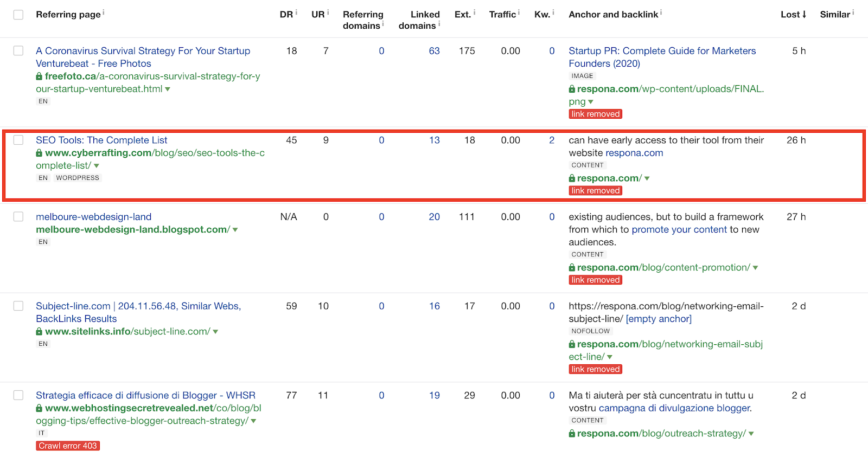Click padlock before respona.com/blog/content-promotion/ backlink
The width and height of the screenshot is (868, 457).
pyautogui.click(x=572, y=267)
